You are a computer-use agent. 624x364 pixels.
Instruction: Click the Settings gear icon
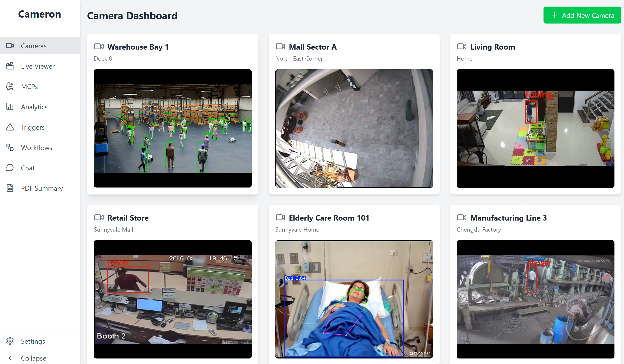coord(10,341)
